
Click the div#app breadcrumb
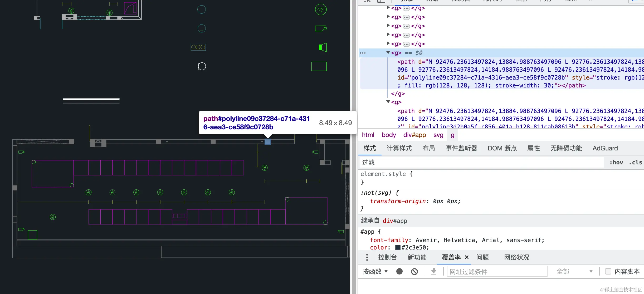pyautogui.click(x=414, y=135)
